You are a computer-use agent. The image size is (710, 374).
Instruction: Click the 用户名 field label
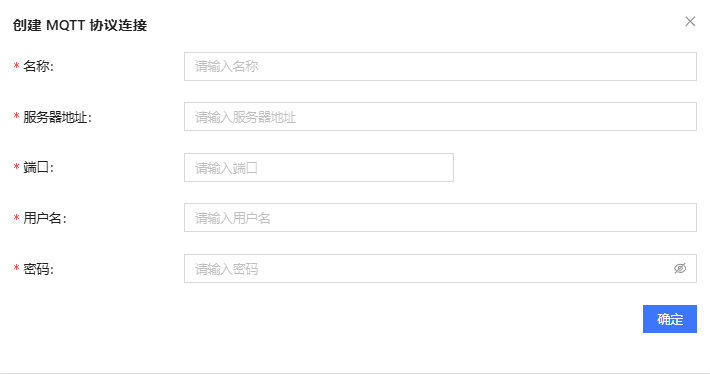click(x=44, y=218)
